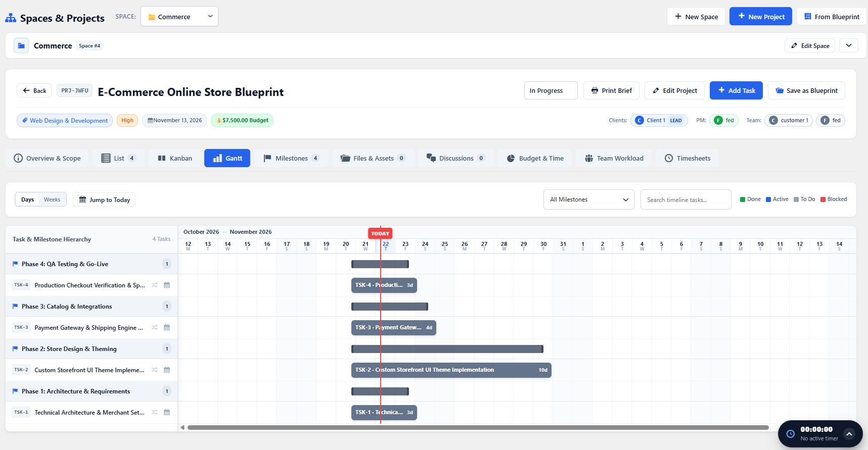Click the Print Brief button
The height and width of the screenshot is (450, 868).
coord(611,90)
